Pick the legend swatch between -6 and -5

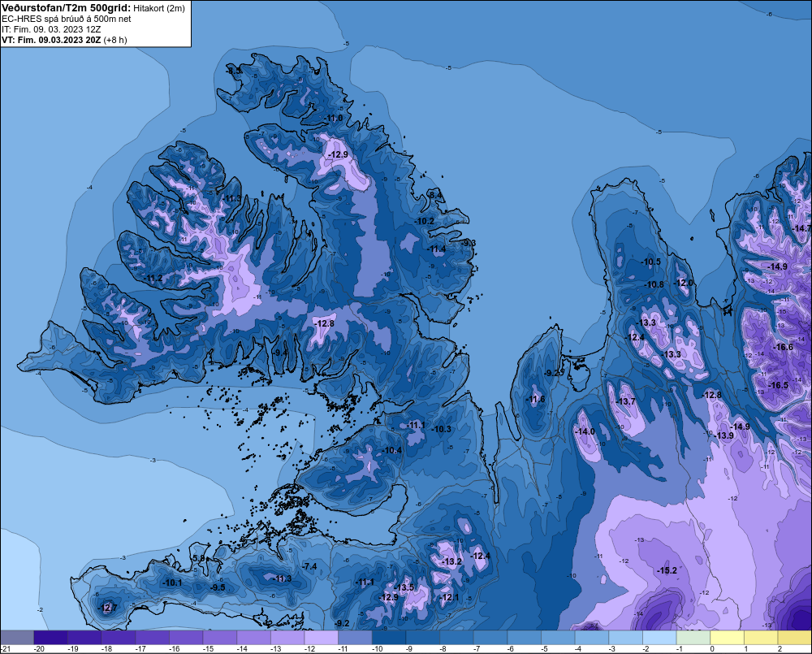[x=524, y=637]
